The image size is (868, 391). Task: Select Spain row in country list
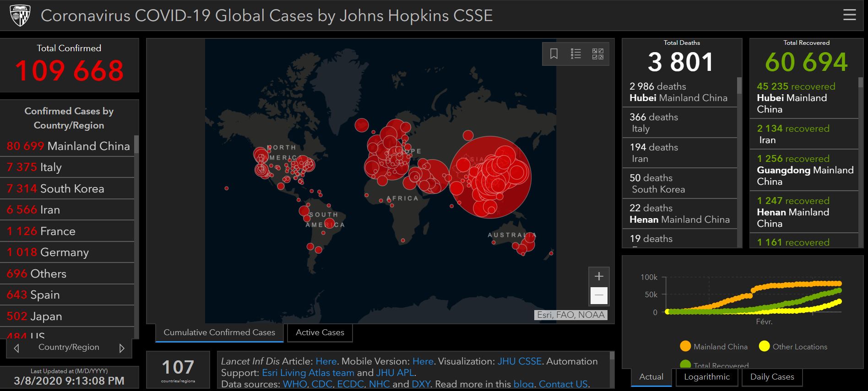point(67,295)
